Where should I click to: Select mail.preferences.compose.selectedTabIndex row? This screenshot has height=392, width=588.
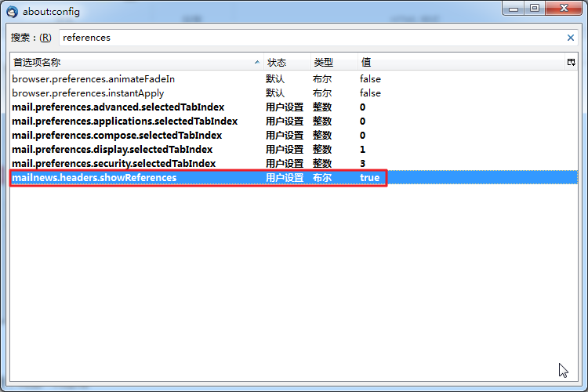(294, 136)
